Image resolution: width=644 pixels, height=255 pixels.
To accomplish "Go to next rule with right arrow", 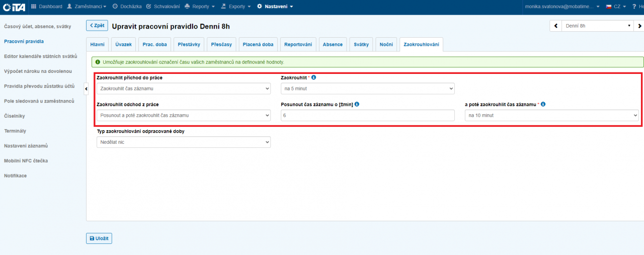I will [x=639, y=26].
